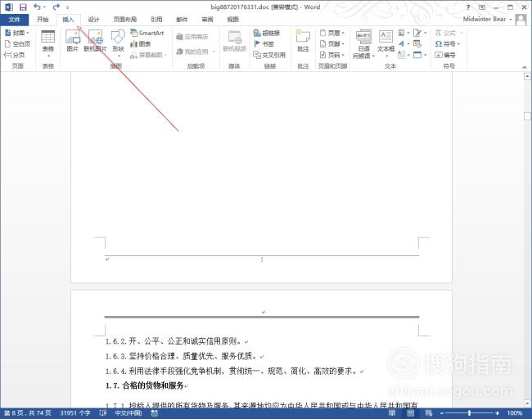Switch to print layout view

pyautogui.click(x=411, y=413)
